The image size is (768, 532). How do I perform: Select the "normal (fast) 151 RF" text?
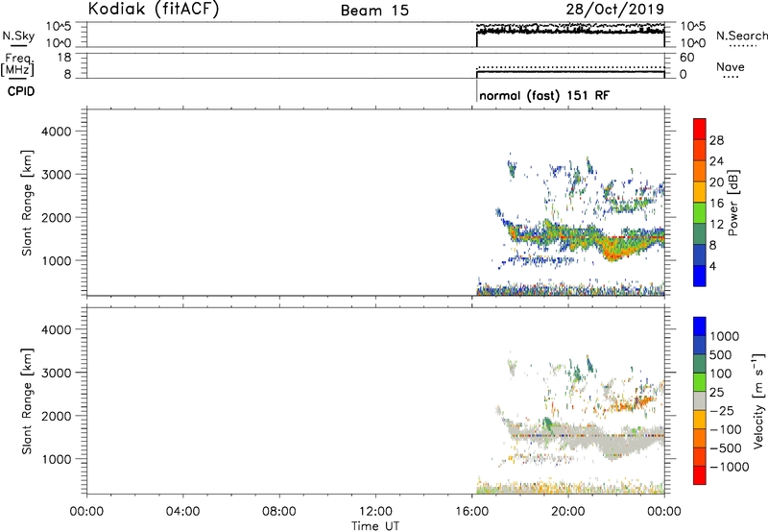pyautogui.click(x=544, y=95)
